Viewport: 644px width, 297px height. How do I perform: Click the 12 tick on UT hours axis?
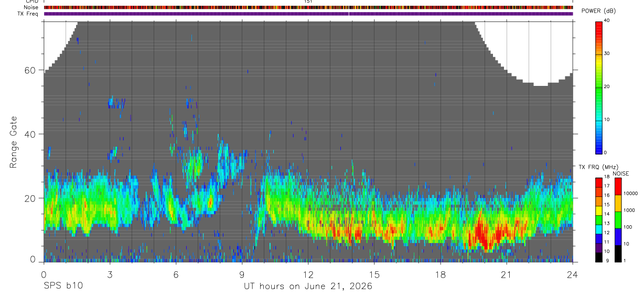click(x=308, y=274)
